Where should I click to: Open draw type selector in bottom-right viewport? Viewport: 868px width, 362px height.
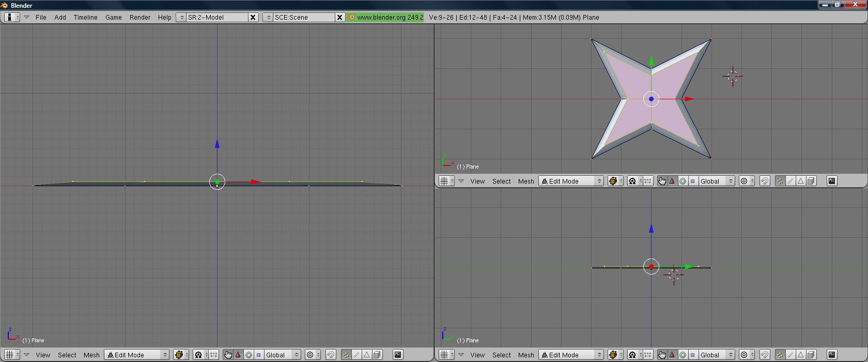pyautogui.click(x=615, y=355)
